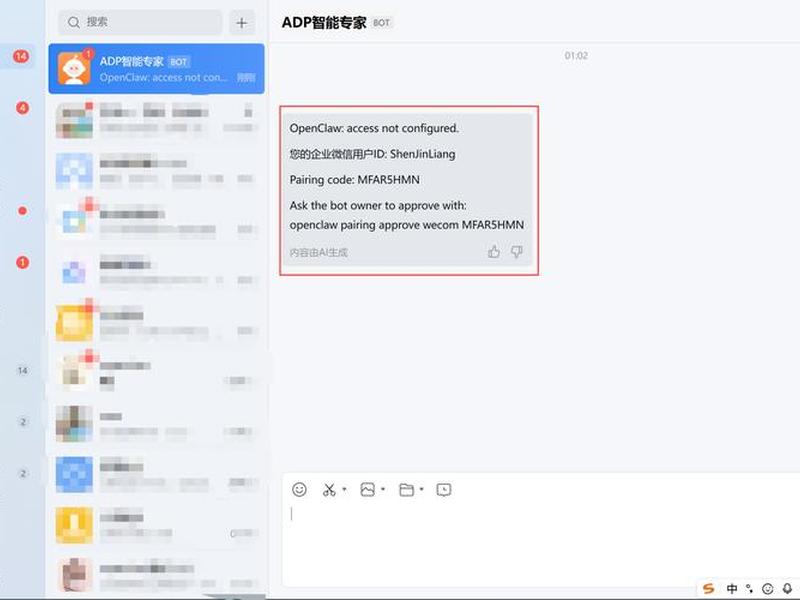Click the 01:02 timestamp
The width and height of the screenshot is (800, 600).
(576, 56)
